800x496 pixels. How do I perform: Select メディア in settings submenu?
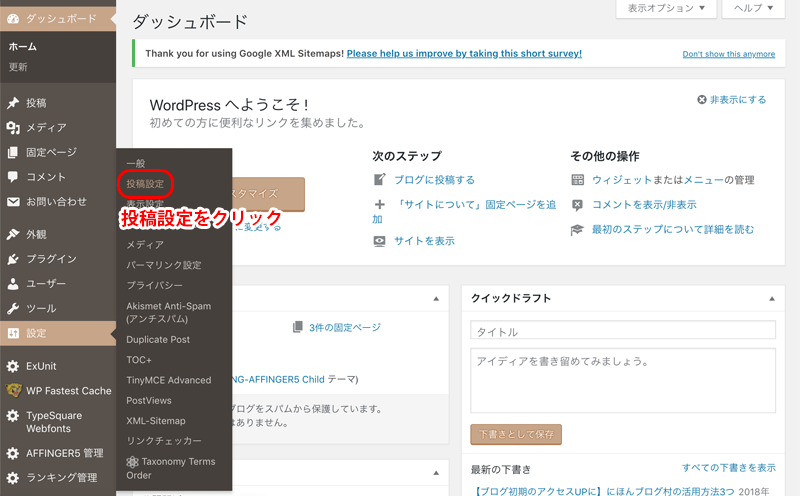pos(145,244)
